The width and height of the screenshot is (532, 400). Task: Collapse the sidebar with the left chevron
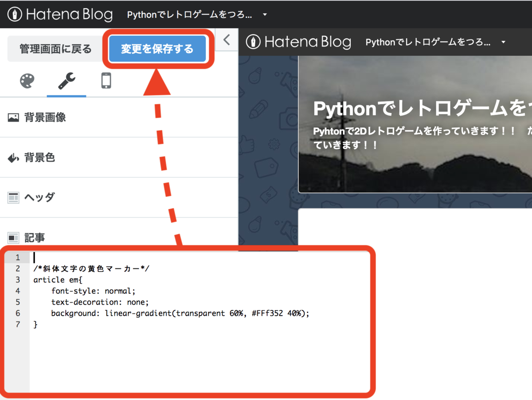pyautogui.click(x=227, y=39)
